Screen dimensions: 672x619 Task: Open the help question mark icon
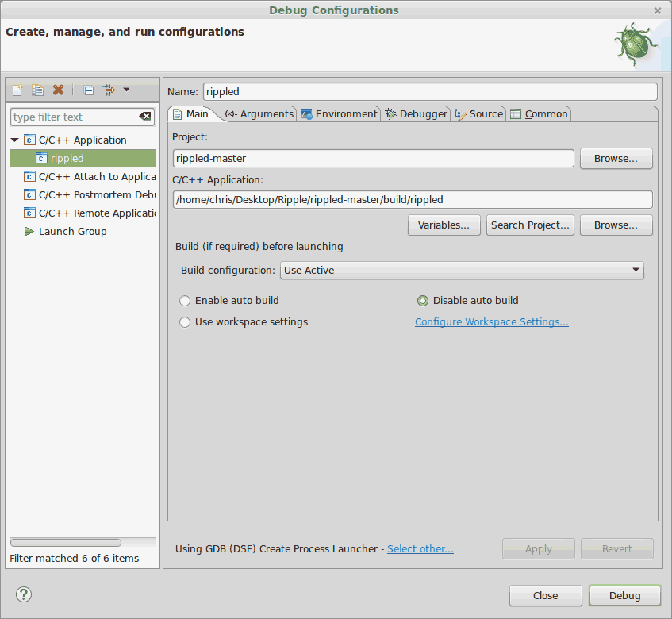pos(24,594)
